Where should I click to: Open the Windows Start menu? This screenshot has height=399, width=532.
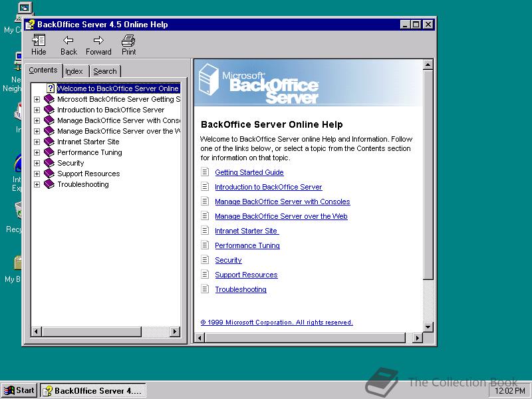pos(20,390)
